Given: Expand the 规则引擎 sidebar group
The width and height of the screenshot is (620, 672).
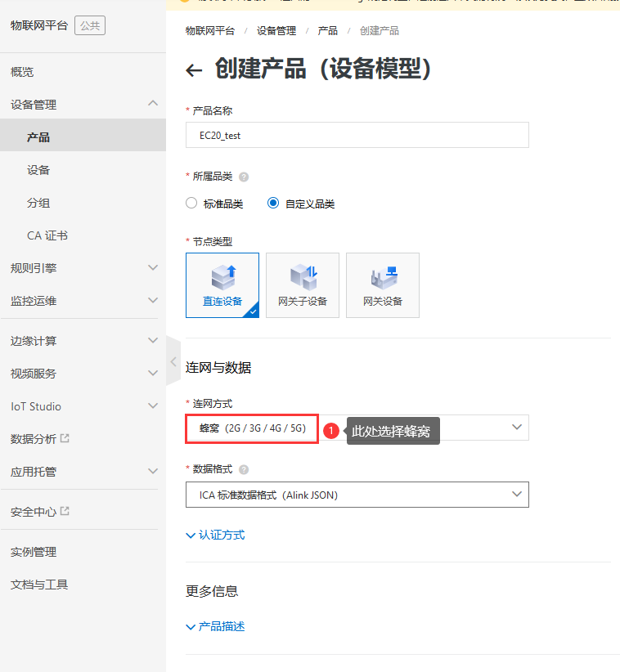Looking at the screenshot, I should [x=153, y=268].
